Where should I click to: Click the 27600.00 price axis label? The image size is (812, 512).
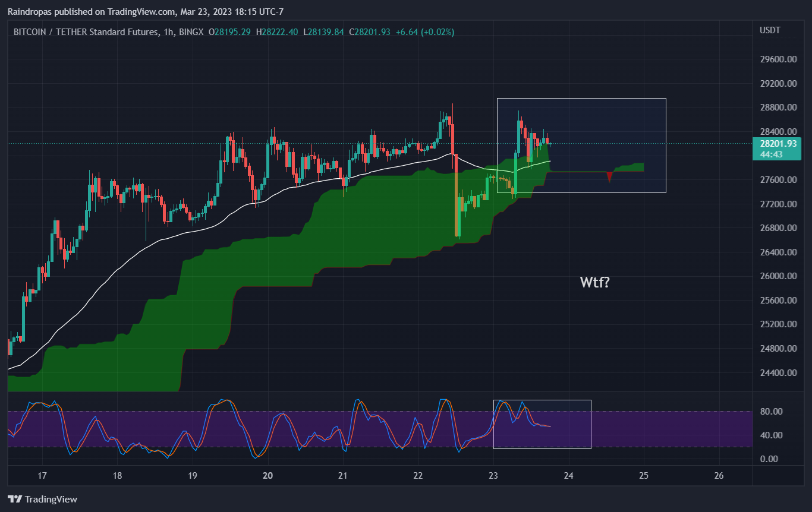point(778,180)
